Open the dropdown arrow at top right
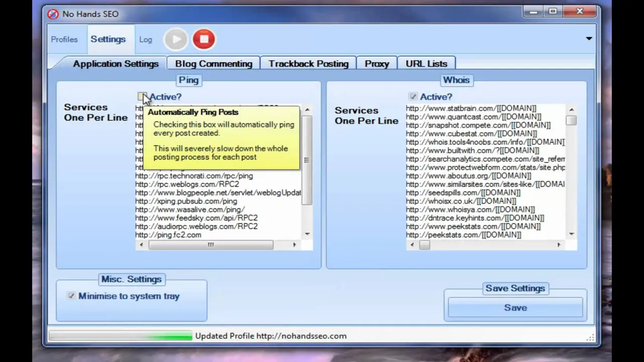The height and width of the screenshot is (362, 644). [589, 39]
